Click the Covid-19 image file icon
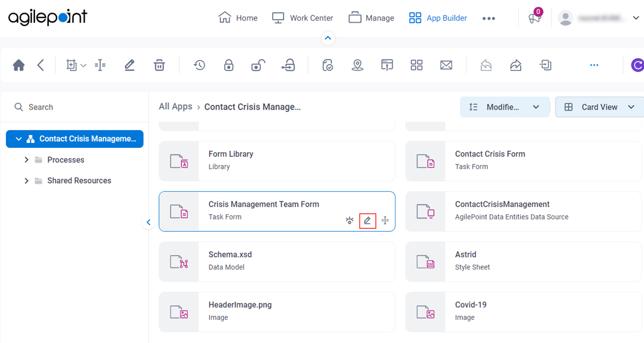 425,312
